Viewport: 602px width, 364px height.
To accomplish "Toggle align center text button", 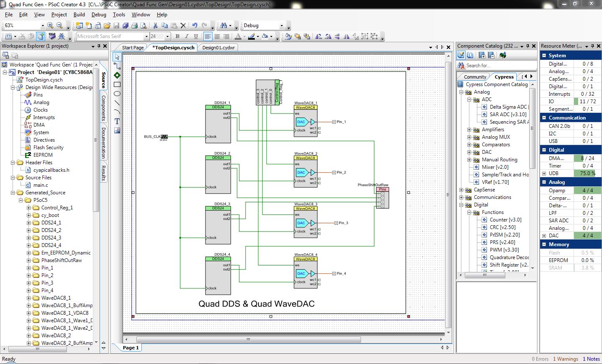I will (217, 36).
